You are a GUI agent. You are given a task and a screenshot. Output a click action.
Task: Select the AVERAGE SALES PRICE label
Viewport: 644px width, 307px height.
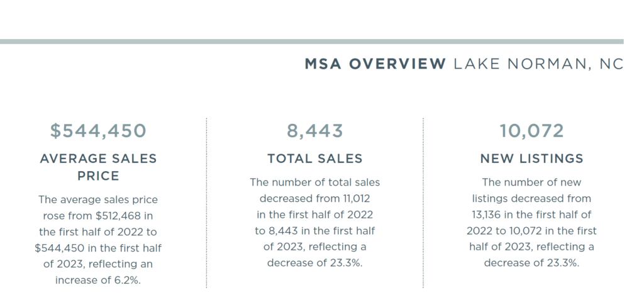(98, 167)
